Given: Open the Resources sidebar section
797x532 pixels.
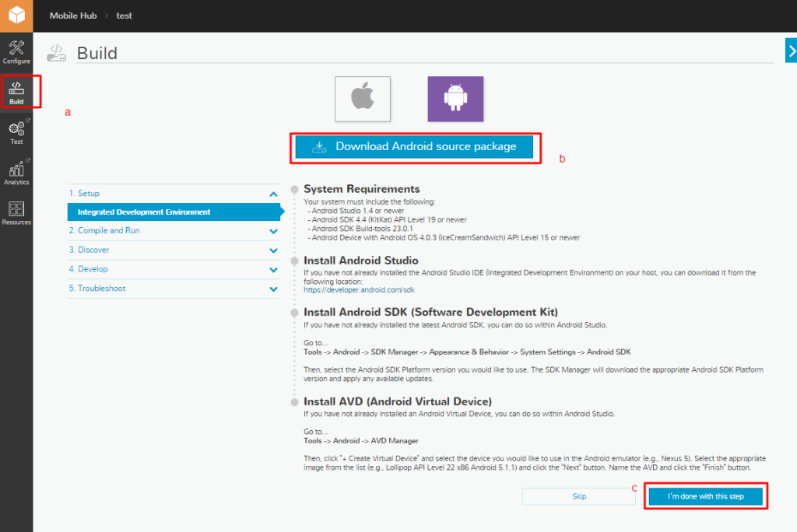Looking at the screenshot, I should click(x=16, y=213).
